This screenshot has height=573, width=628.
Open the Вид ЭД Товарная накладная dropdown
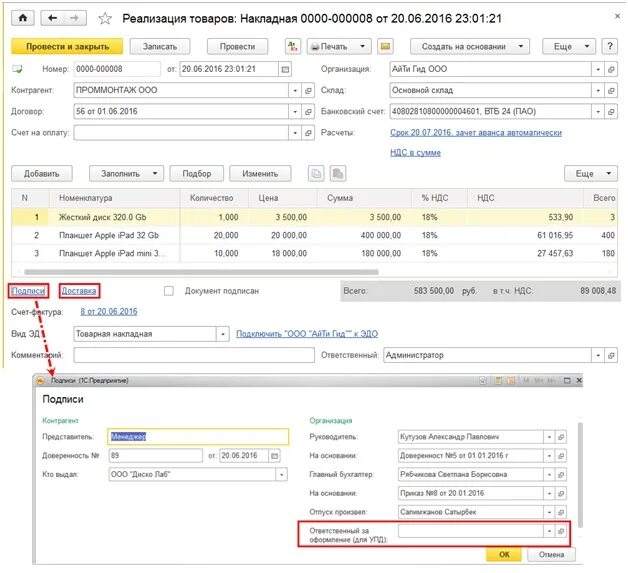tap(223, 334)
